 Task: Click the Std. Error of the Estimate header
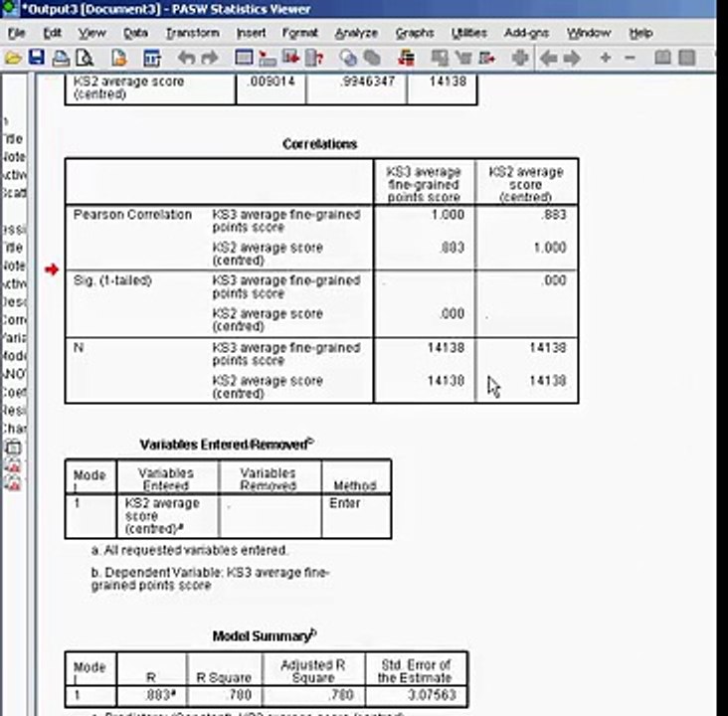point(415,671)
